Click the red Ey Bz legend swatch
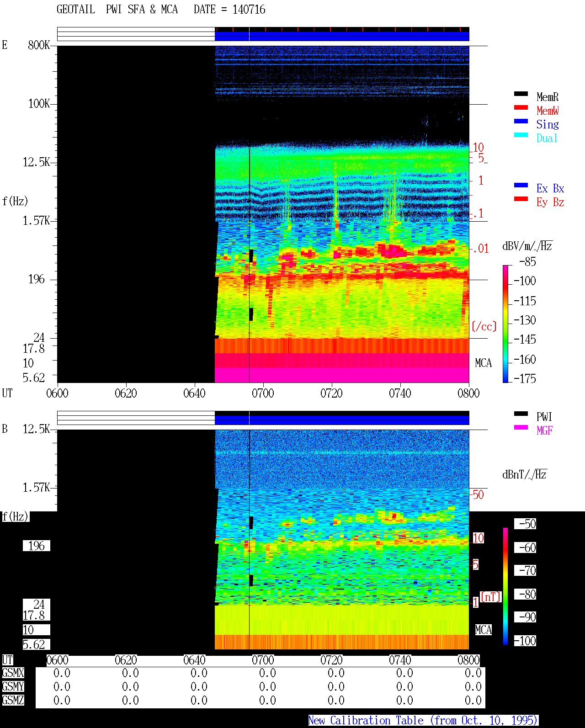This screenshot has width=585, height=728. [521, 199]
